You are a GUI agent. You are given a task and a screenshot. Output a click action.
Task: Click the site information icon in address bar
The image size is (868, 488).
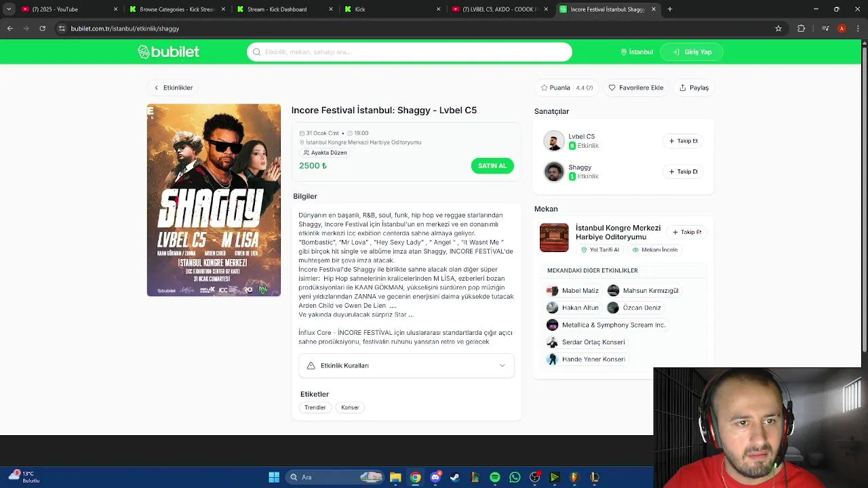(62, 28)
